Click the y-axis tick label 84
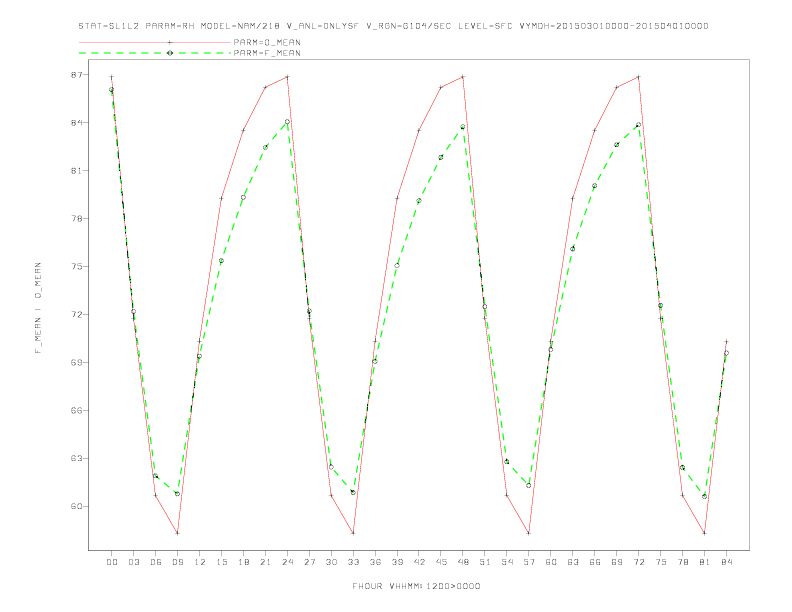The height and width of the screenshot is (612, 792). [x=76, y=123]
